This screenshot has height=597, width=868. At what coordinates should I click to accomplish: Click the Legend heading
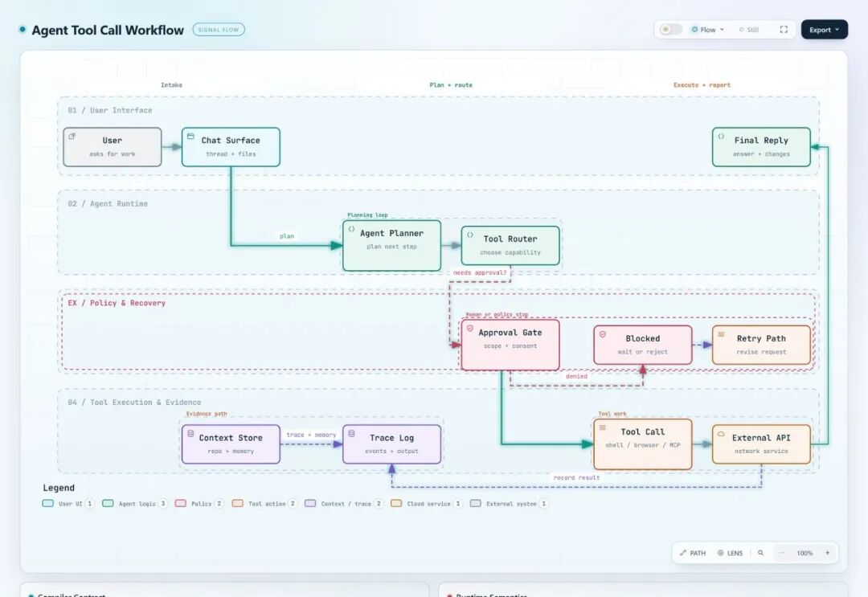click(x=59, y=488)
